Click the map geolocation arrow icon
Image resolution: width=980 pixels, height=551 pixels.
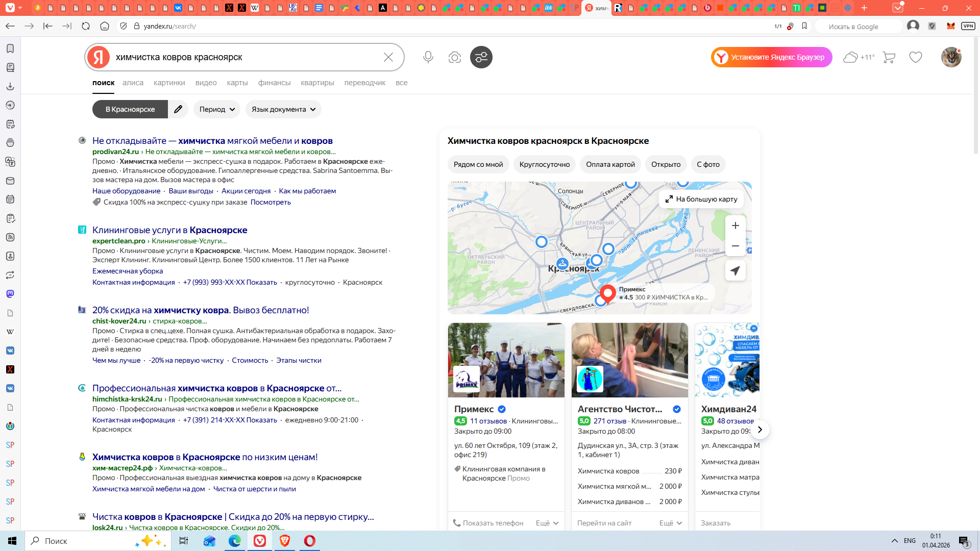click(x=735, y=270)
